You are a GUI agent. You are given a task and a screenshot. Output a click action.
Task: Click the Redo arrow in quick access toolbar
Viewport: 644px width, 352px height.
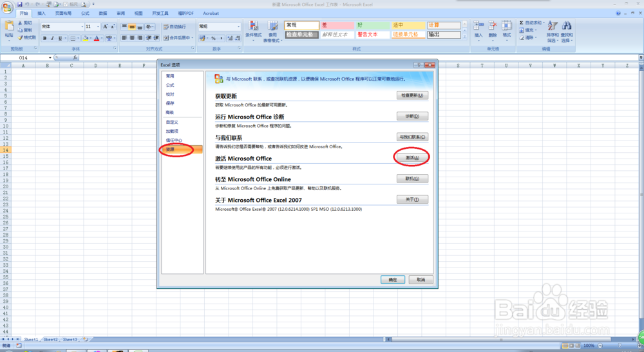click(x=37, y=5)
